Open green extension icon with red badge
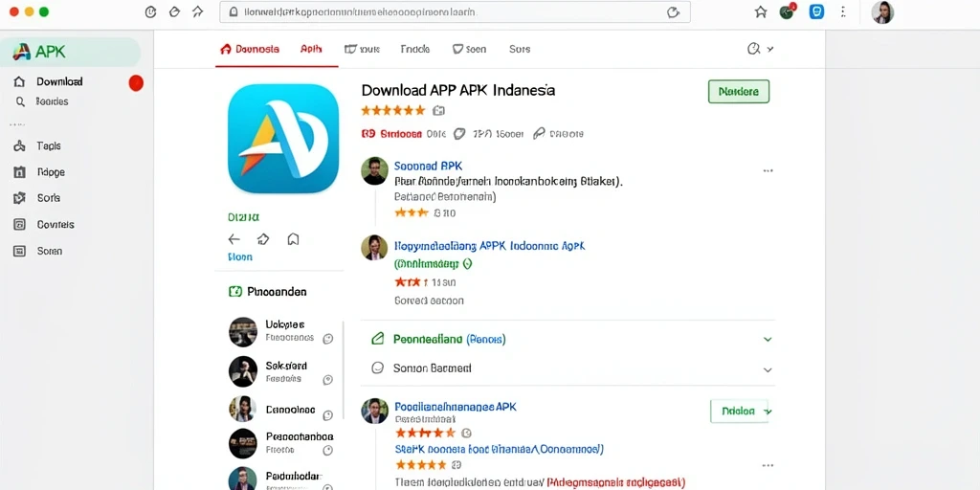980x490 pixels. (x=788, y=11)
